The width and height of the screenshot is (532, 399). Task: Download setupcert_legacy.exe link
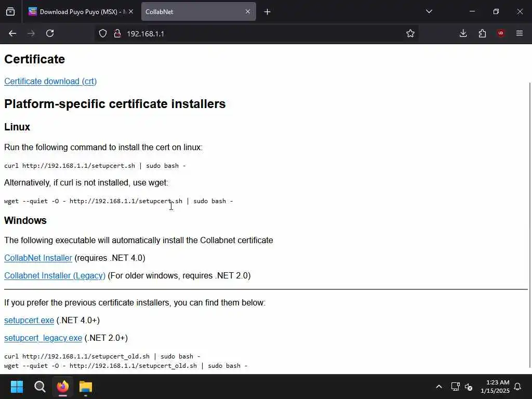[43, 338]
